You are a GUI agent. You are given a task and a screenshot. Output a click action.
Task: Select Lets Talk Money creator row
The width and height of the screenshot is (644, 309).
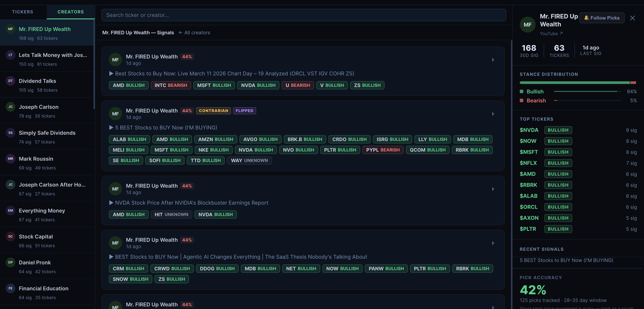pyautogui.click(x=47, y=59)
